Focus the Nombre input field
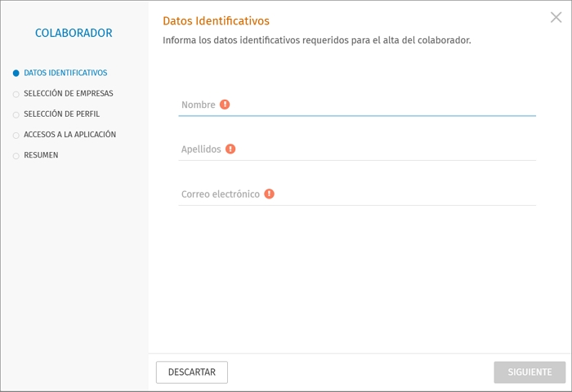The width and height of the screenshot is (572, 392). [357, 105]
